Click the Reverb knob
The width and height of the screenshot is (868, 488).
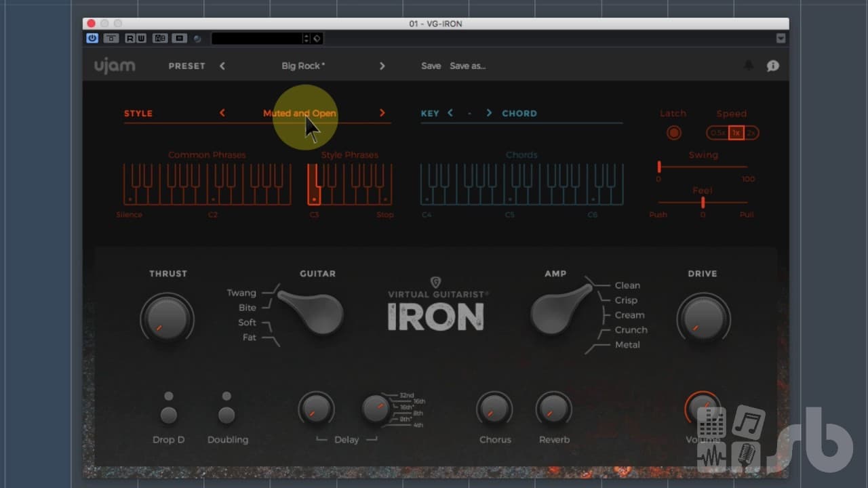554,409
